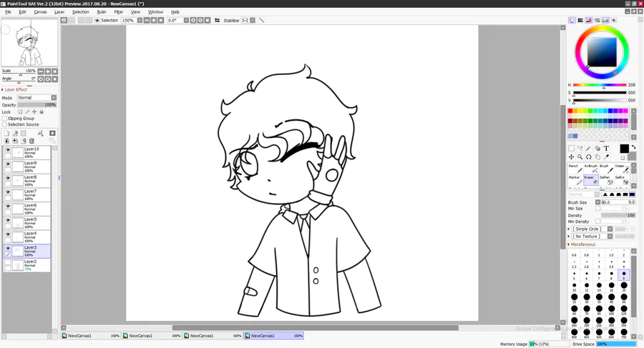Toggle Min Density checkbox
Viewport: 644px width, 348px height.
point(598,222)
